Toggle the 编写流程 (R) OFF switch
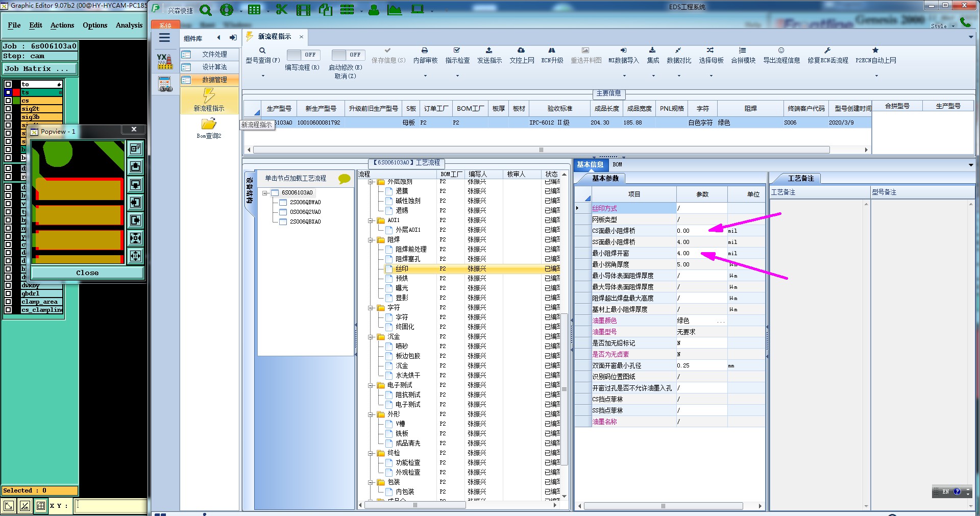Screen dimensions: 980x516 [303, 55]
